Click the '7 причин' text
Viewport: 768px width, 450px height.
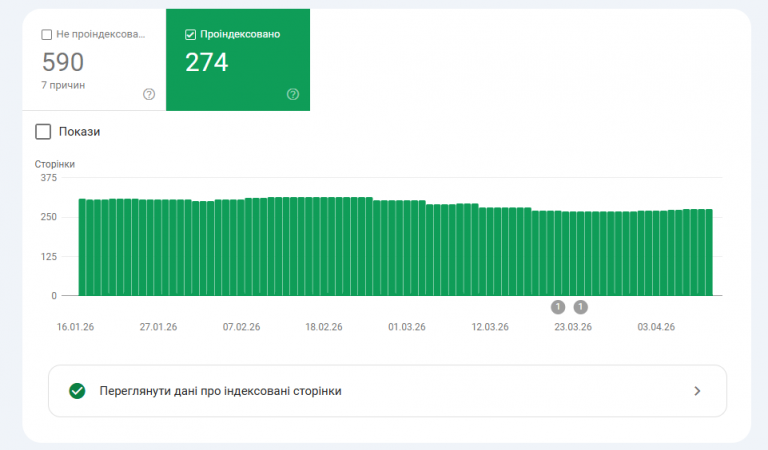pos(63,85)
